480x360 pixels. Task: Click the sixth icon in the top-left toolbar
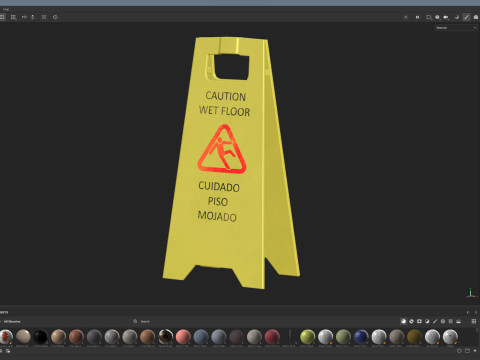[x=55, y=17]
